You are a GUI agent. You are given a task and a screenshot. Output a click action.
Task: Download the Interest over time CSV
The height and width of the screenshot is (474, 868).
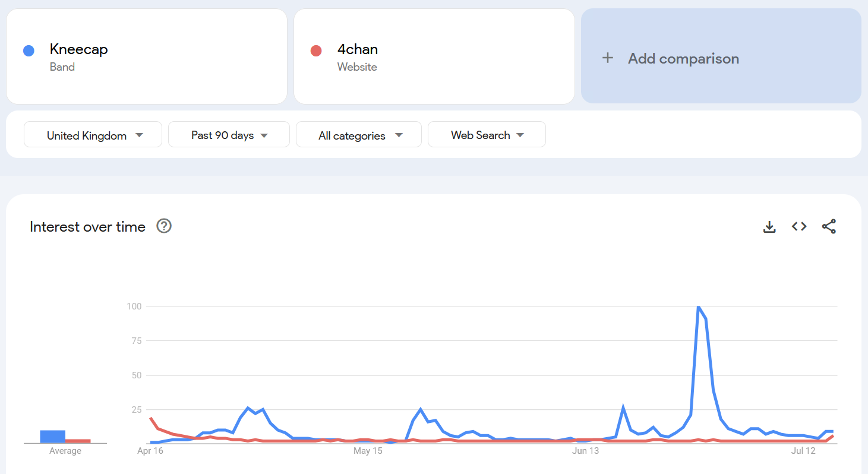point(769,226)
